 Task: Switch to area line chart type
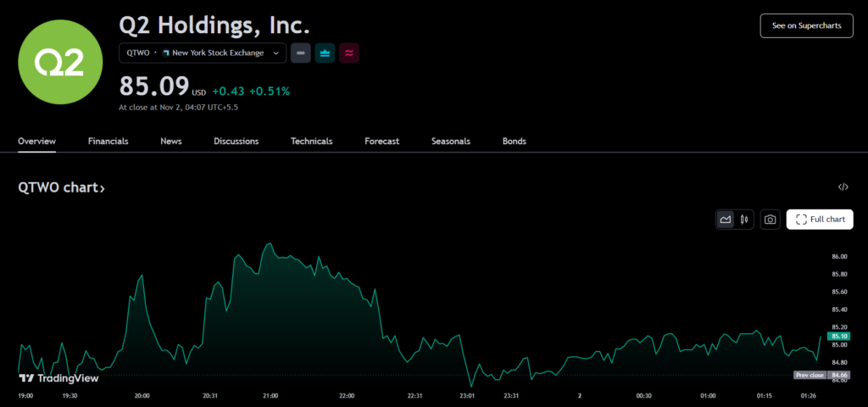(726, 220)
